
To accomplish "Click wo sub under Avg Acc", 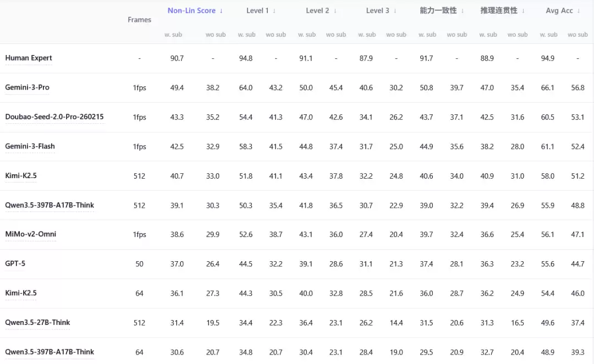I will click(577, 35).
